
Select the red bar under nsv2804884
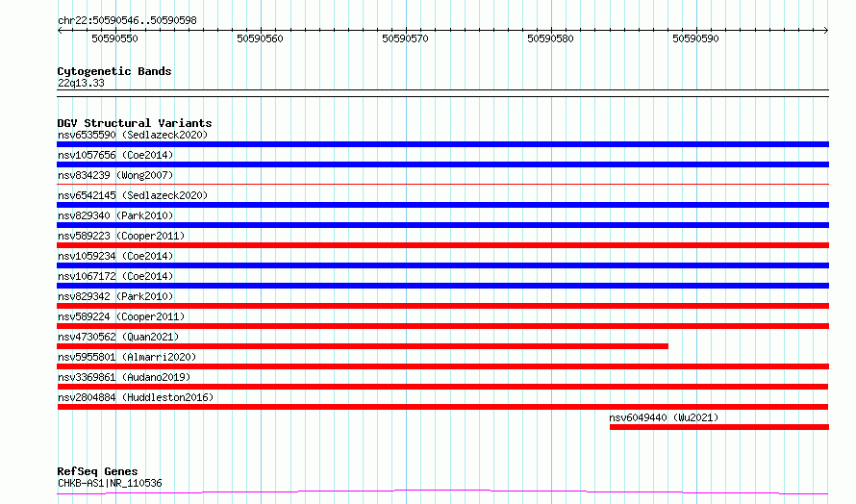coord(442,407)
